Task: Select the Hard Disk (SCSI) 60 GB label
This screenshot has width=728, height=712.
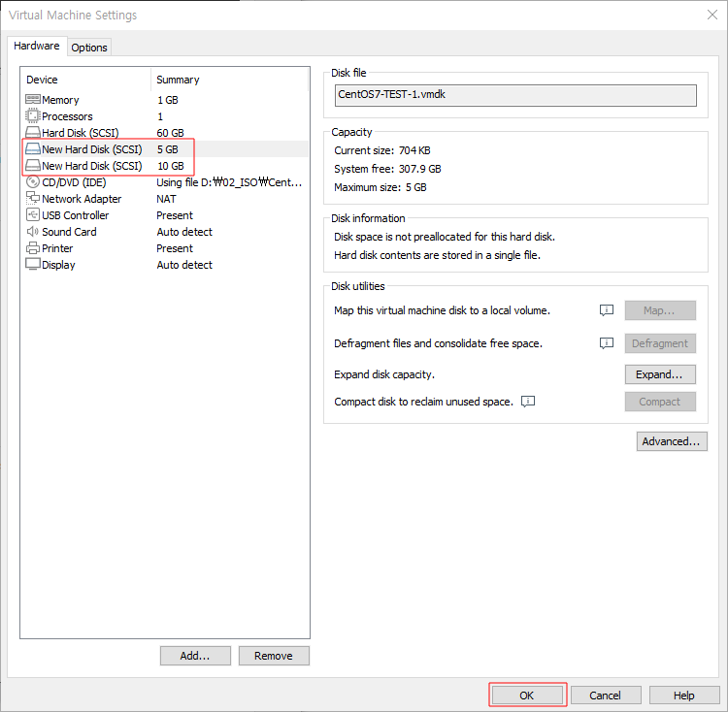Action: click(81, 133)
